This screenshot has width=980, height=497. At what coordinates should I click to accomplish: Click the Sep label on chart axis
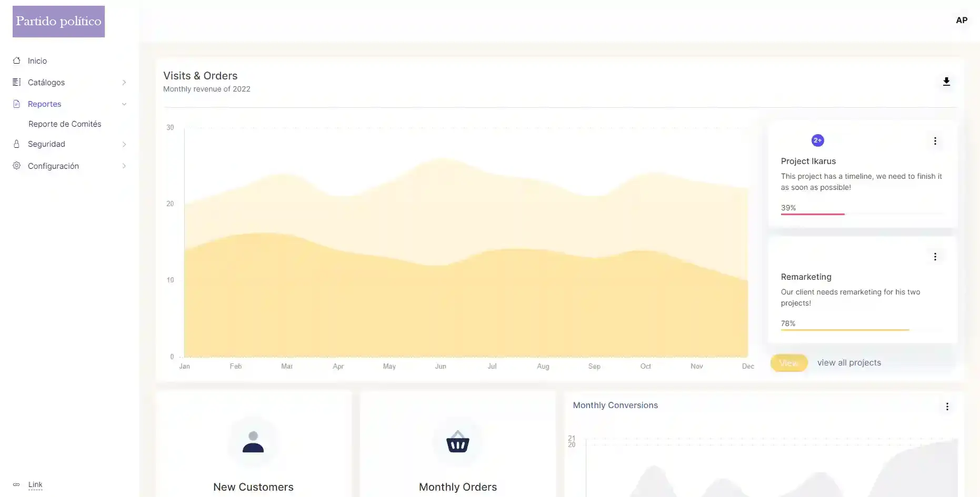594,367
